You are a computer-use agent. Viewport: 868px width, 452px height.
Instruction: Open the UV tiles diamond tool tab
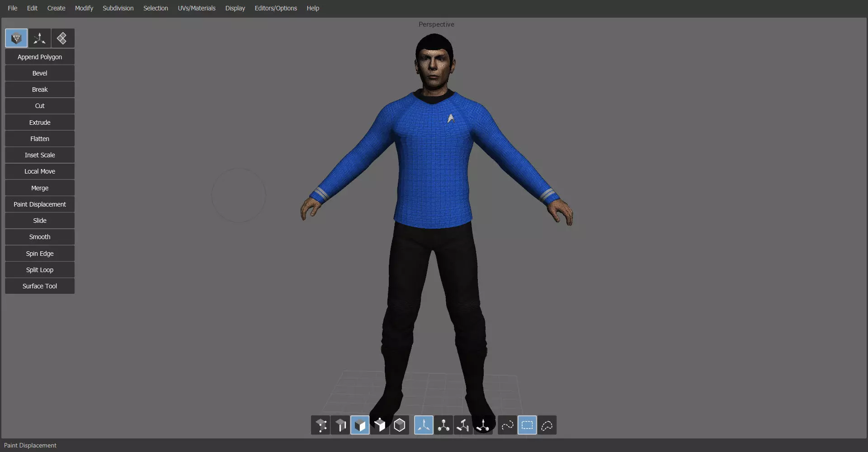[x=62, y=38]
